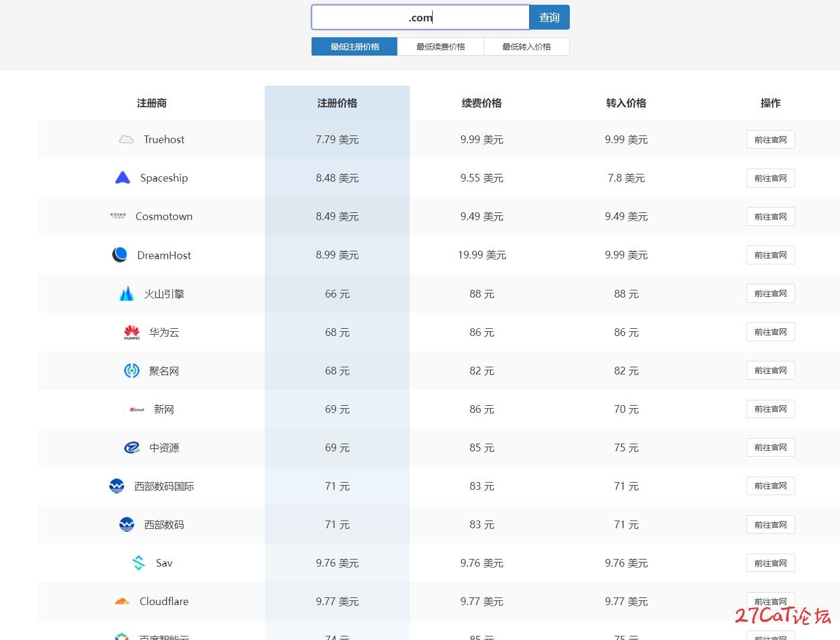Open 前往官网 button for DreamHost
This screenshot has height=640, width=840.
771,255
